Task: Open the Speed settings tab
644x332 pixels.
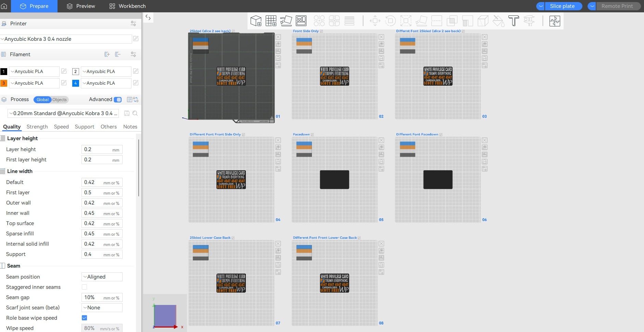Action: pyautogui.click(x=61, y=127)
